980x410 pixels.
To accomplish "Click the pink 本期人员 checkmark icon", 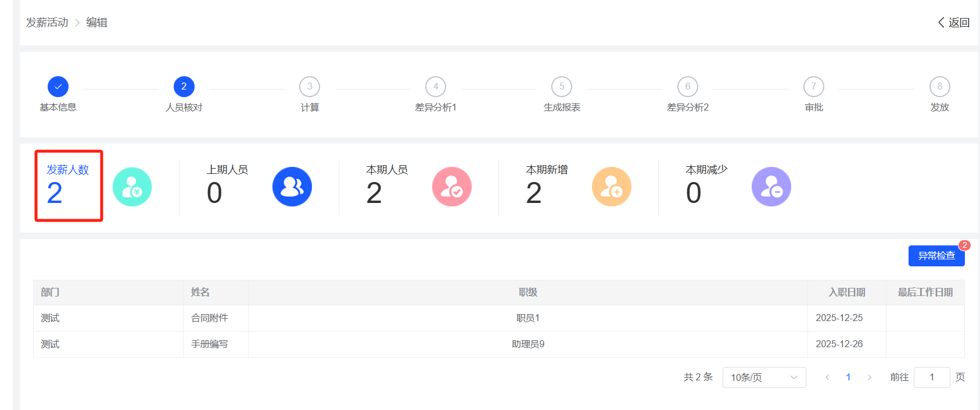I will [452, 187].
